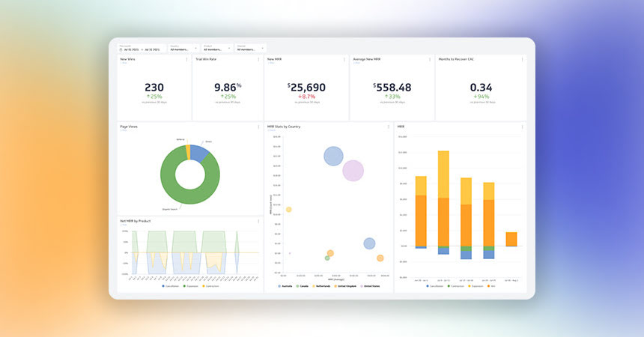Open the MRR Stats by Country widget menu
The image size is (644, 337).
coord(389,127)
